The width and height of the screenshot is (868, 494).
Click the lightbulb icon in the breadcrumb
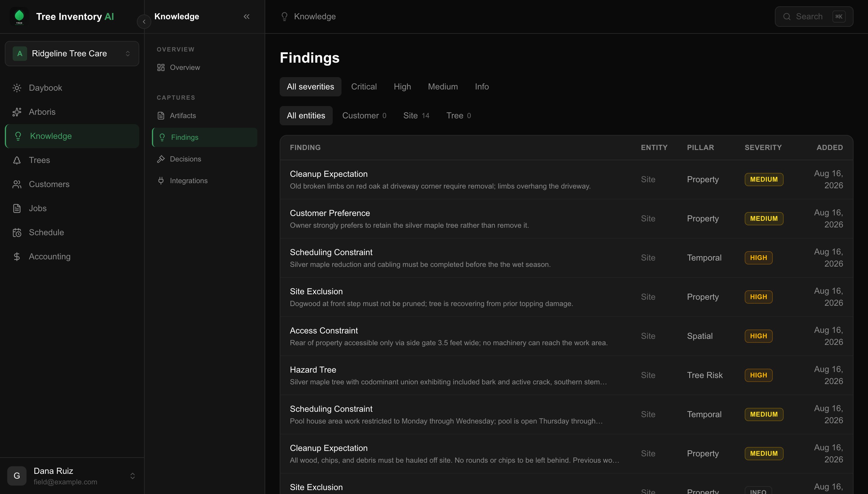(285, 16)
